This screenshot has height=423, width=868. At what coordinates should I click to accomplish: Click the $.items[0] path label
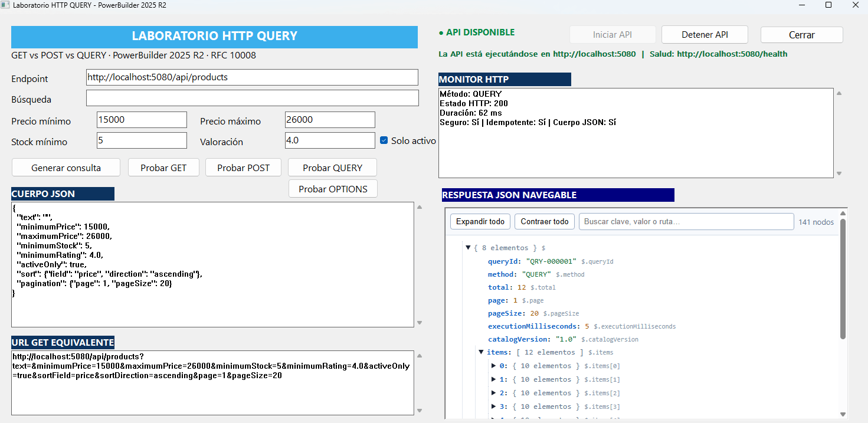602,366
